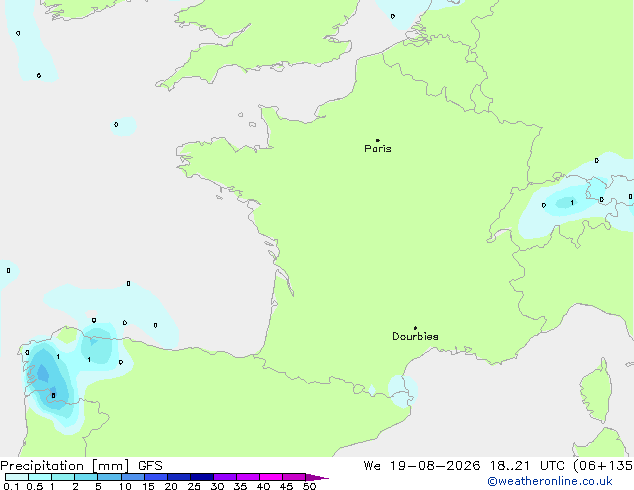This screenshot has width=634, height=490.
Task: Click the date '19-08-2026' in footer
Action: pyautogui.click(x=435, y=466)
